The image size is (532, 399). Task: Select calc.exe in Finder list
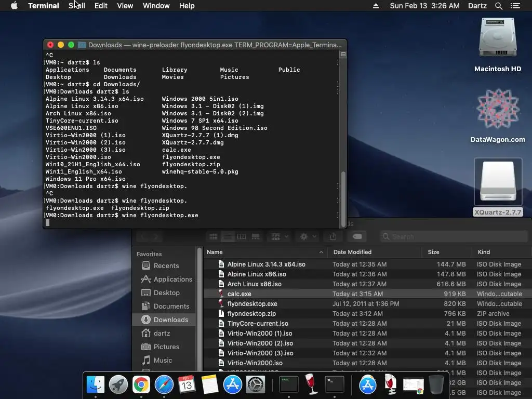pos(367,294)
